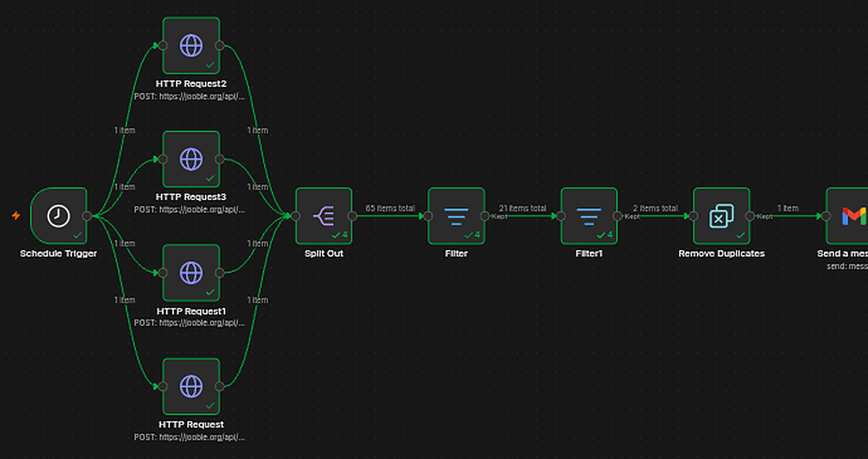Click the Remove Duplicates Kept output connector
Viewport: 868px width, 459px height.
[750, 216]
